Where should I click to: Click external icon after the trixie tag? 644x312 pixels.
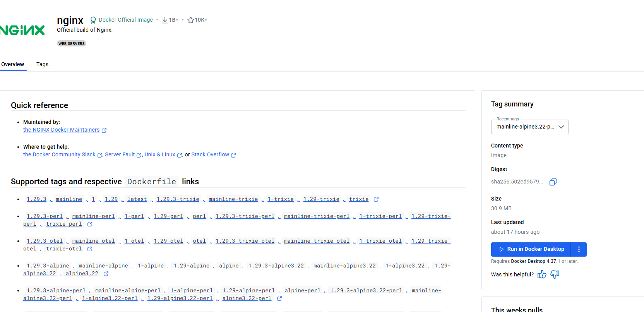point(376,199)
